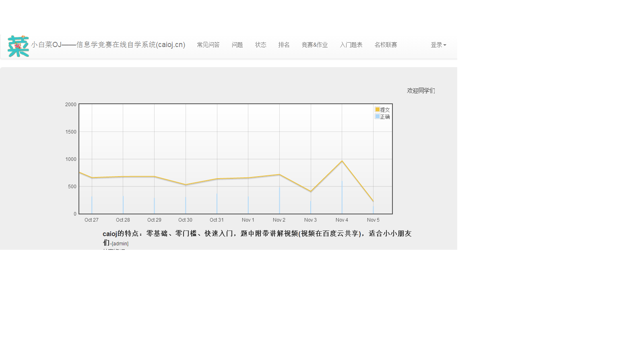
Task: Click the Oct 28 x-axis label
Action: point(123,220)
